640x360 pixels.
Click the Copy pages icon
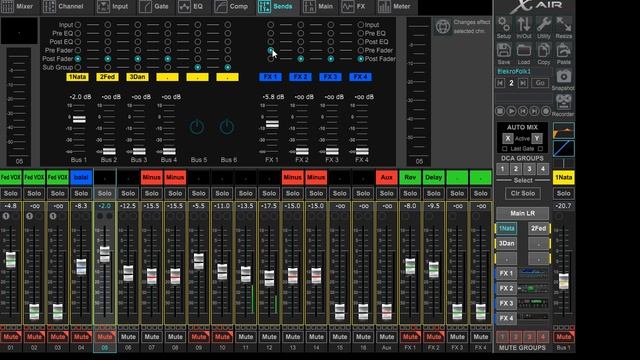[x=544, y=51]
